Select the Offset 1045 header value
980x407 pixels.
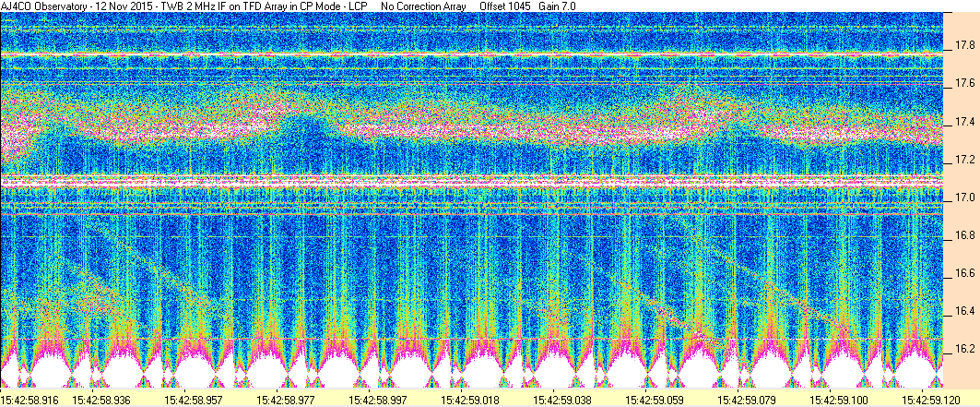pos(499,6)
